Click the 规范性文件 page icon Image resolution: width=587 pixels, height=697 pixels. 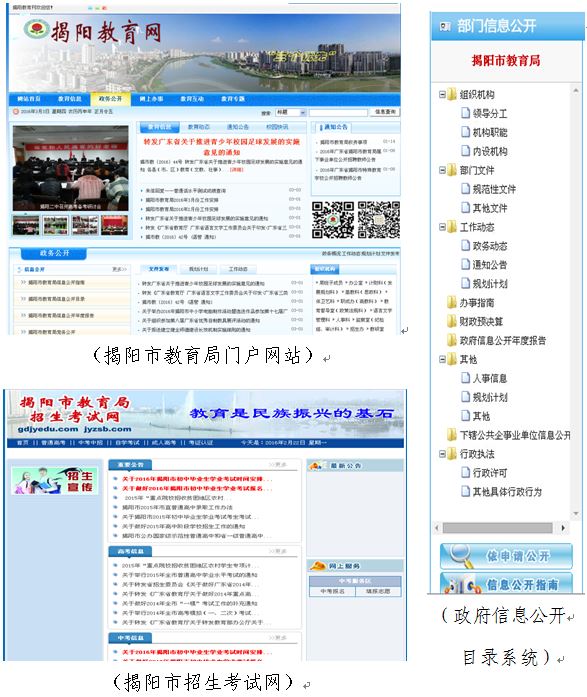point(465,189)
